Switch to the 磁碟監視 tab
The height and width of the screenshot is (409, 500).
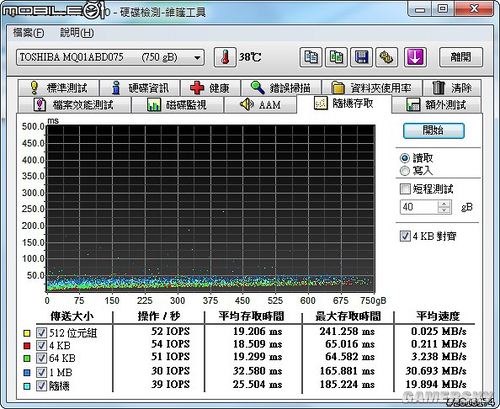point(177,105)
